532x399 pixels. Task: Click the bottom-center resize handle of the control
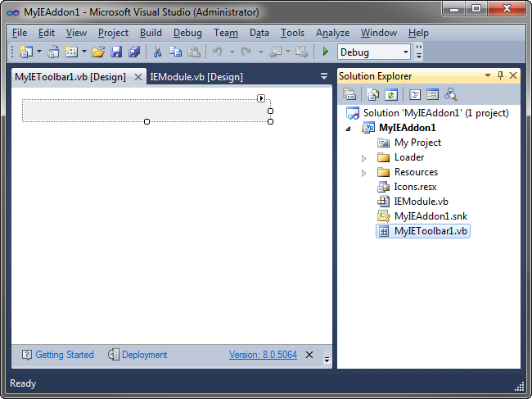click(x=147, y=121)
